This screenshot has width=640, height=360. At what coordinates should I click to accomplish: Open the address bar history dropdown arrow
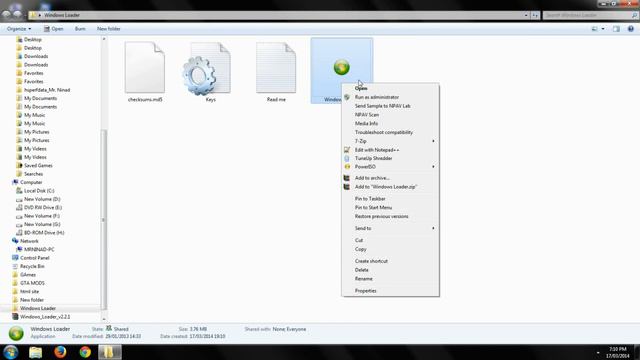point(526,15)
